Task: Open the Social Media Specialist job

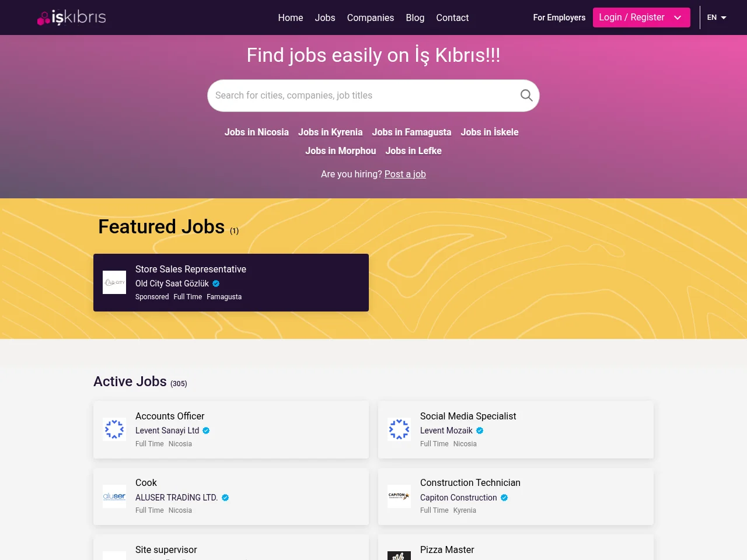Action: tap(468, 416)
